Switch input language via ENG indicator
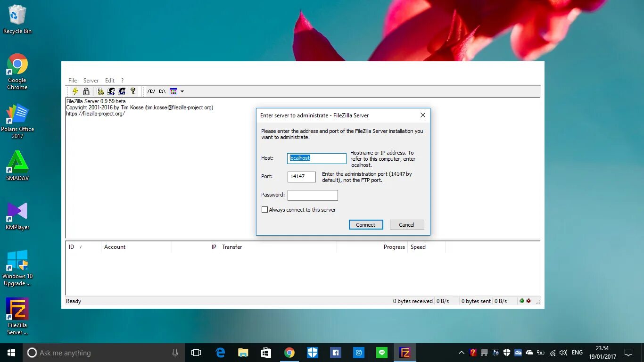644x362 pixels. point(577,353)
